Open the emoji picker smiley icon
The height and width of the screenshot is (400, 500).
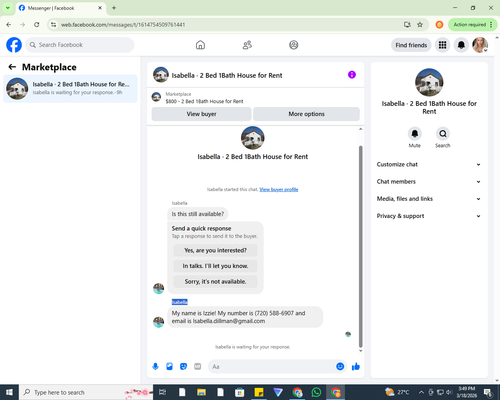coord(340,367)
